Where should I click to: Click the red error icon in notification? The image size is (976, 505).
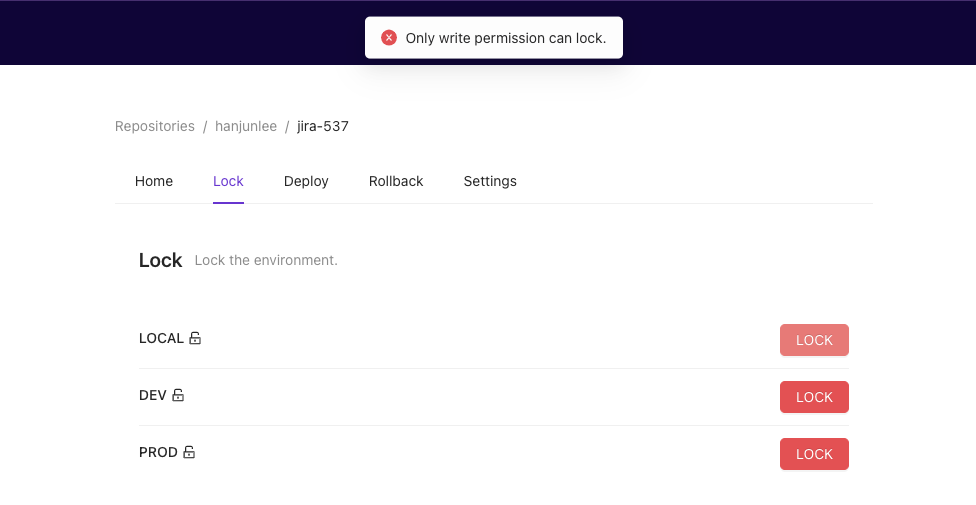click(389, 38)
